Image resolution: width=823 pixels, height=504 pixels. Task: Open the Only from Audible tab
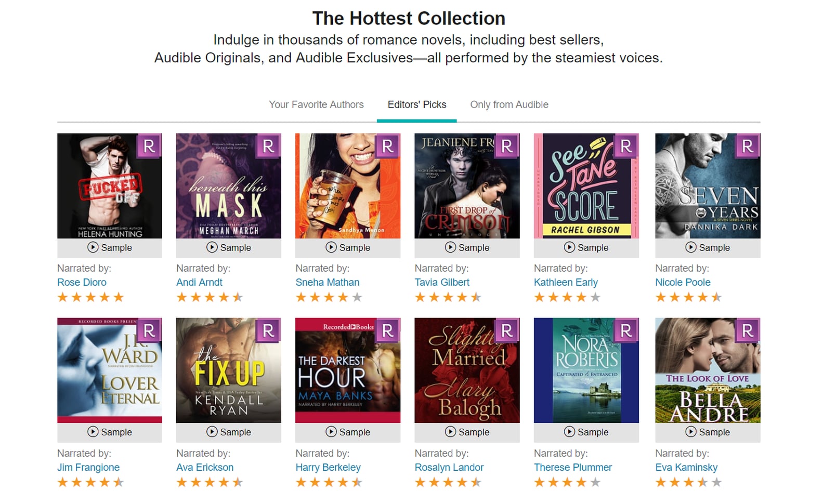509,104
